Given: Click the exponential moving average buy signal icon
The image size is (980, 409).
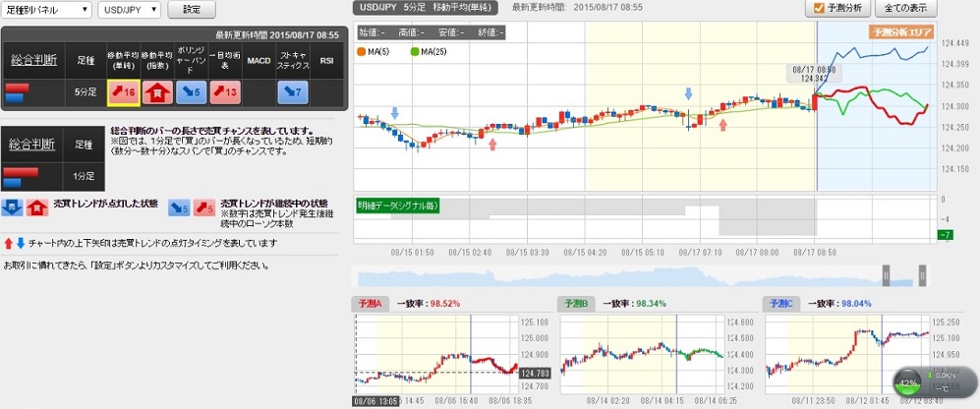Looking at the screenshot, I should point(156,92).
